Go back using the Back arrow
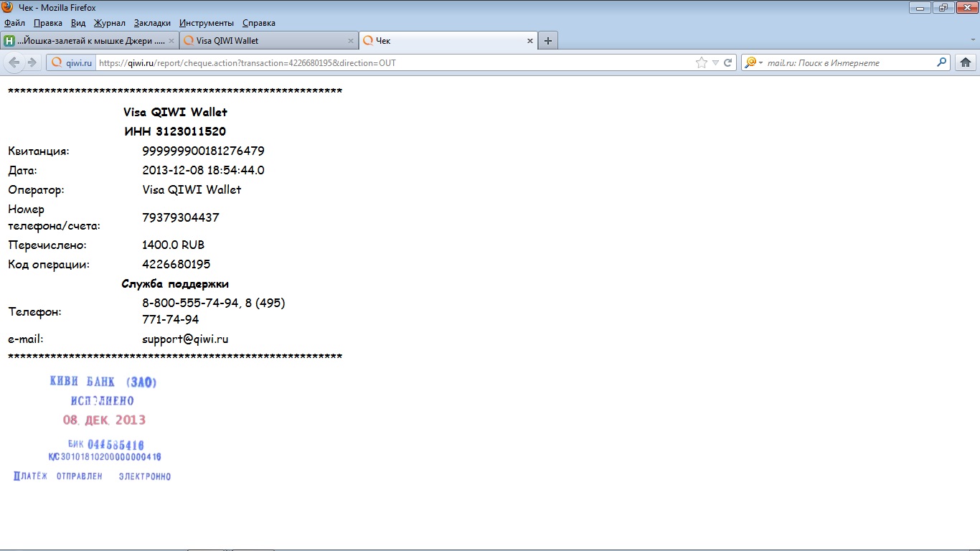The height and width of the screenshot is (551, 980). click(x=14, y=62)
